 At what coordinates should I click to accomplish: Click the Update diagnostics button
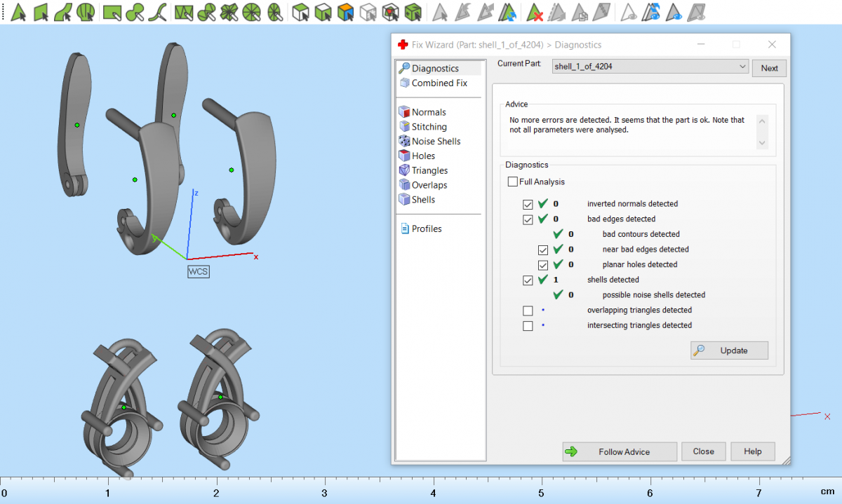click(729, 350)
